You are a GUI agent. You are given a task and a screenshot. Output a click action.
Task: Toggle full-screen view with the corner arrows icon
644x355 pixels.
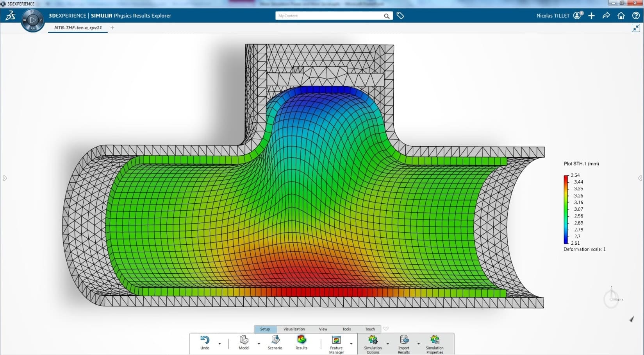tap(636, 28)
